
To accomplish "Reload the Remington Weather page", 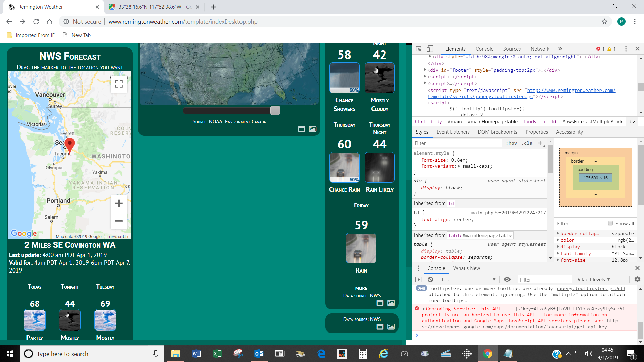I will tap(36, 22).
